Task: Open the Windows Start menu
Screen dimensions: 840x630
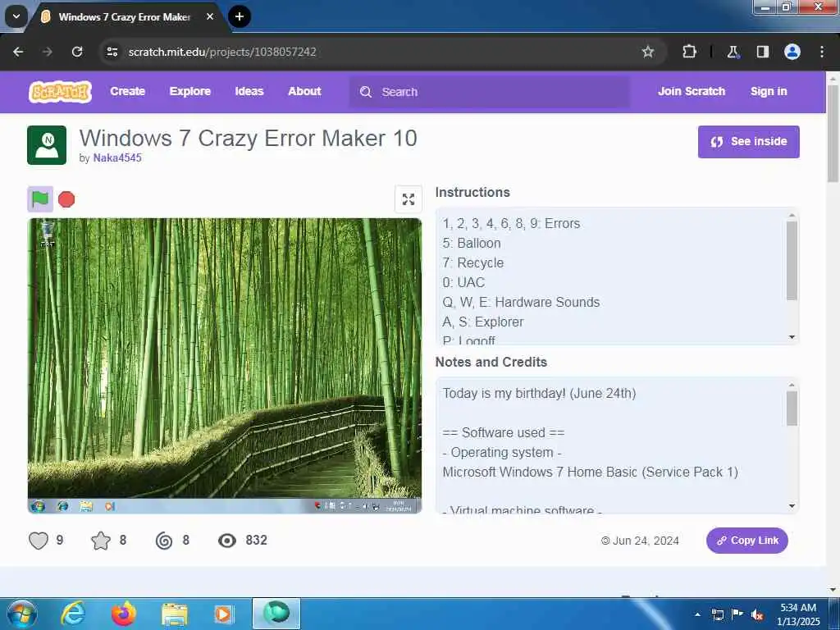Action: click(21, 614)
